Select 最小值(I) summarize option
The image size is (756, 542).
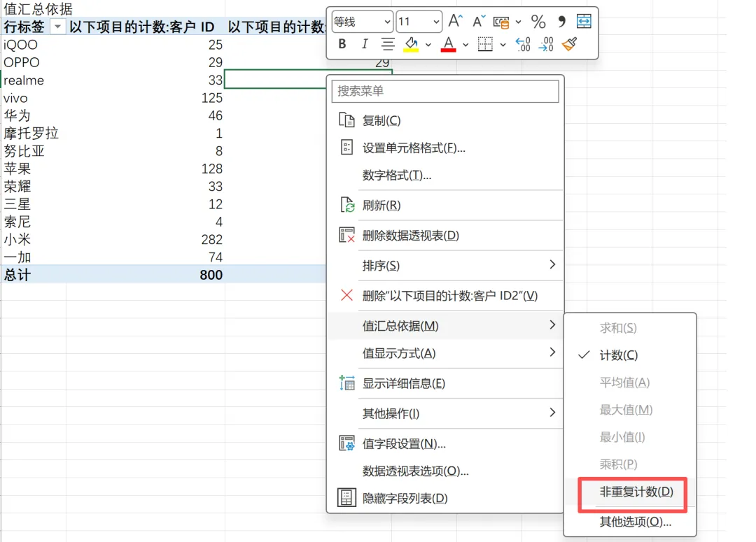click(622, 438)
